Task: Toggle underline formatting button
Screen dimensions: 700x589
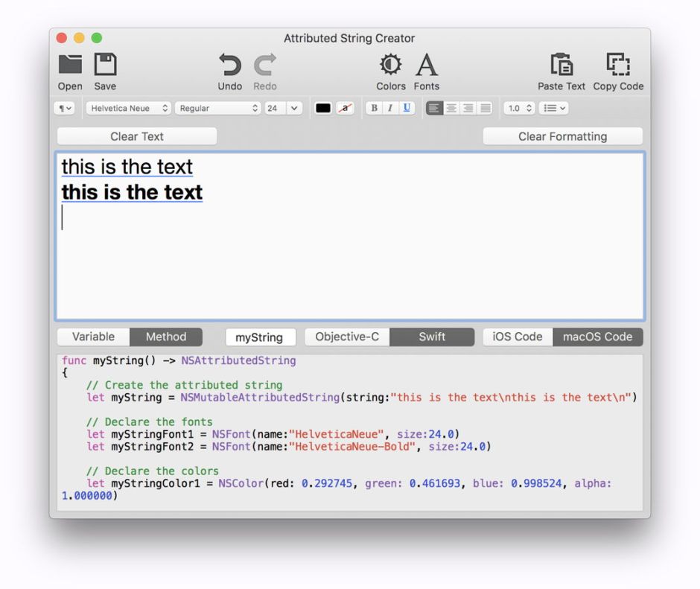Action: click(x=407, y=108)
